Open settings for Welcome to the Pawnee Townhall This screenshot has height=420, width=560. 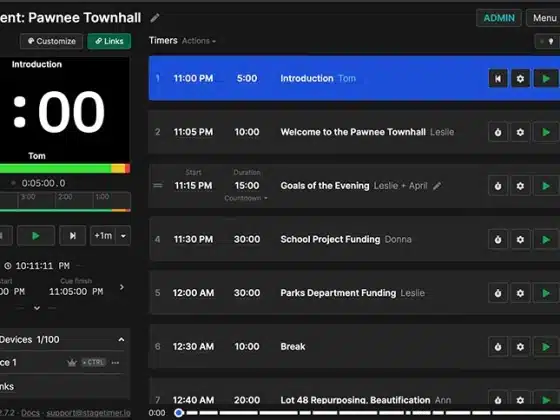point(520,132)
